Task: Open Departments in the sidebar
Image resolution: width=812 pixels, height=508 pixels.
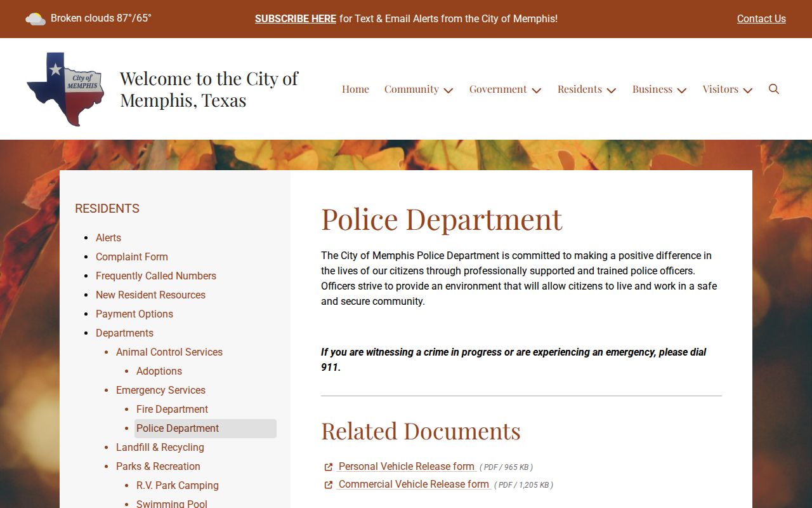Action: [124, 333]
